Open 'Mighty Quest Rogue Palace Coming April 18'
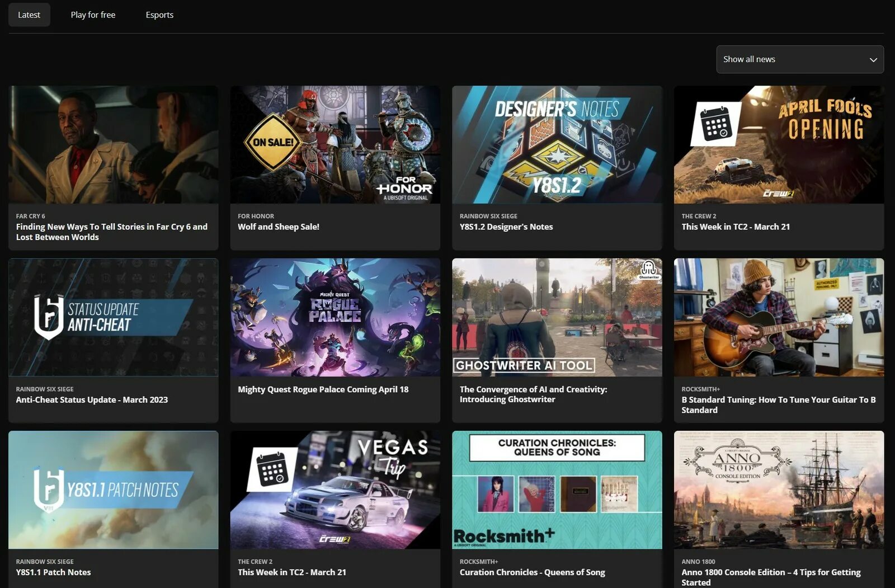 [323, 389]
